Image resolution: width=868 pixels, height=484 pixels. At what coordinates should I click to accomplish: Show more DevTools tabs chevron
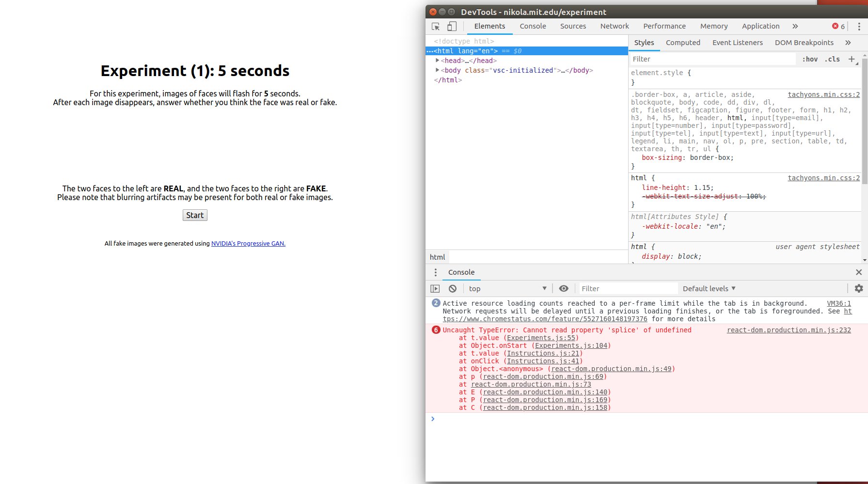click(x=795, y=26)
